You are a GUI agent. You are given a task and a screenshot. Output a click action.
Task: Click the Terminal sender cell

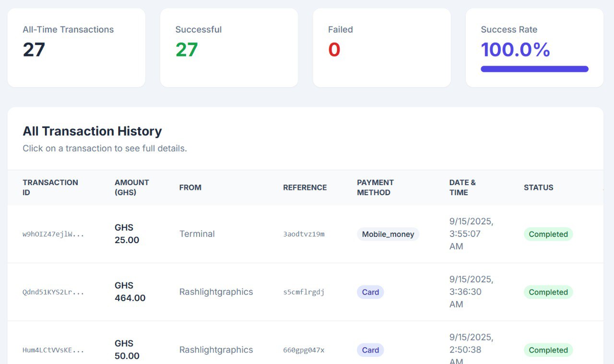click(197, 234)
